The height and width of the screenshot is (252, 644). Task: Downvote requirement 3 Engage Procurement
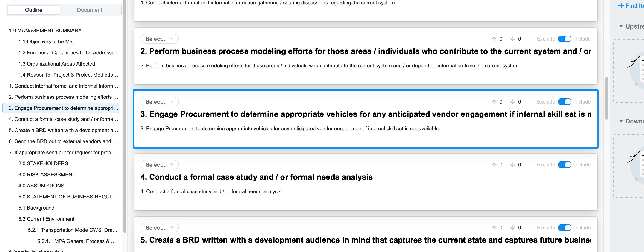[x=512, y=102]
